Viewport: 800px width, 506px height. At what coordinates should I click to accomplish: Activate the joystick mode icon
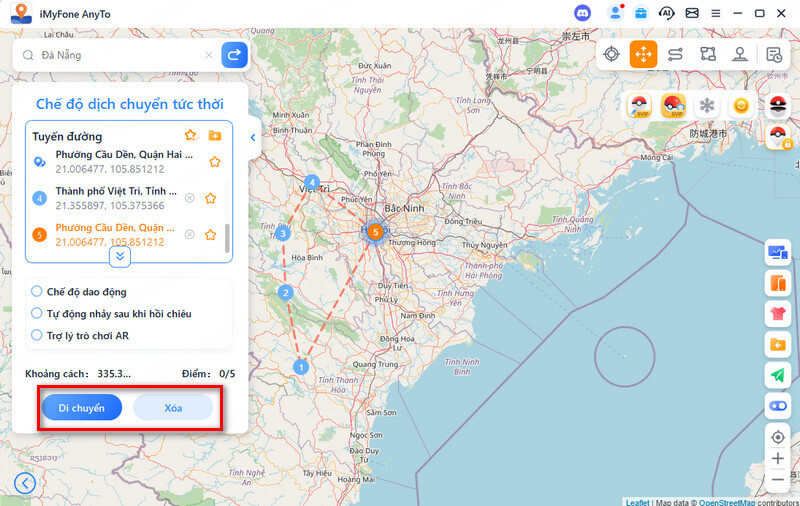pyautogui.click(x=740, y=54)
